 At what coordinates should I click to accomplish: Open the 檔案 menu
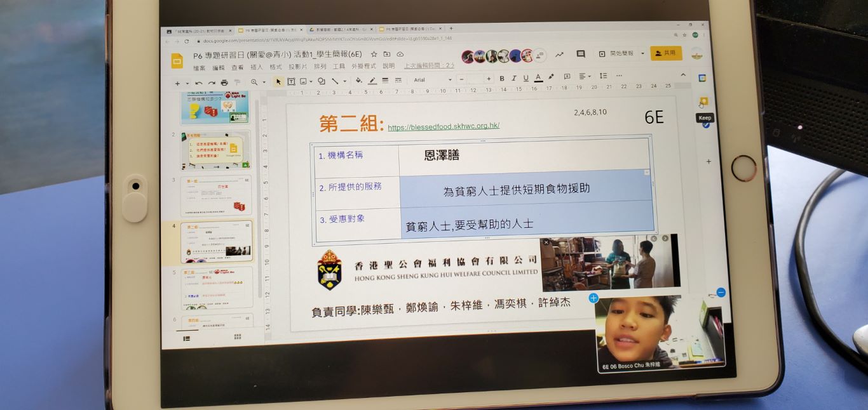[199, 68]
